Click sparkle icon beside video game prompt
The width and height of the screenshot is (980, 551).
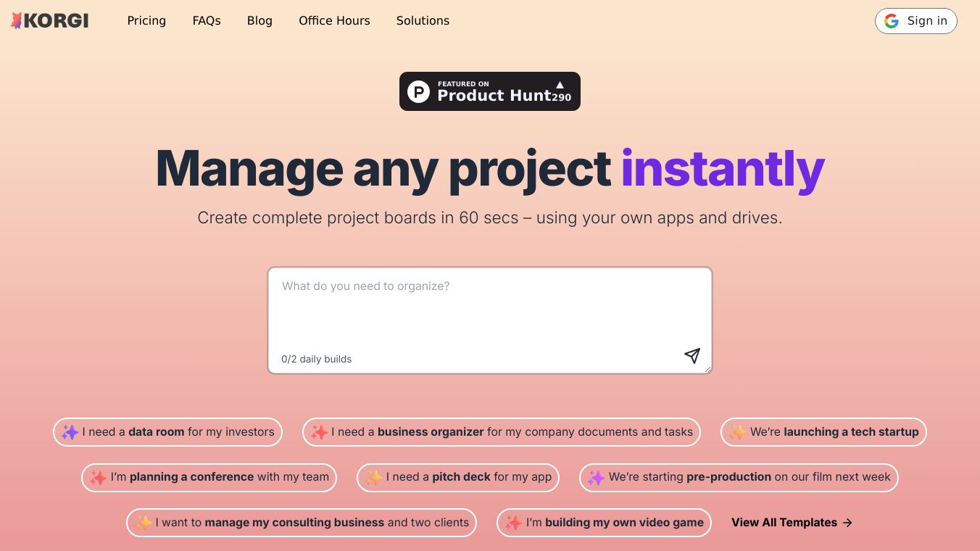click(x=514, y=523)
